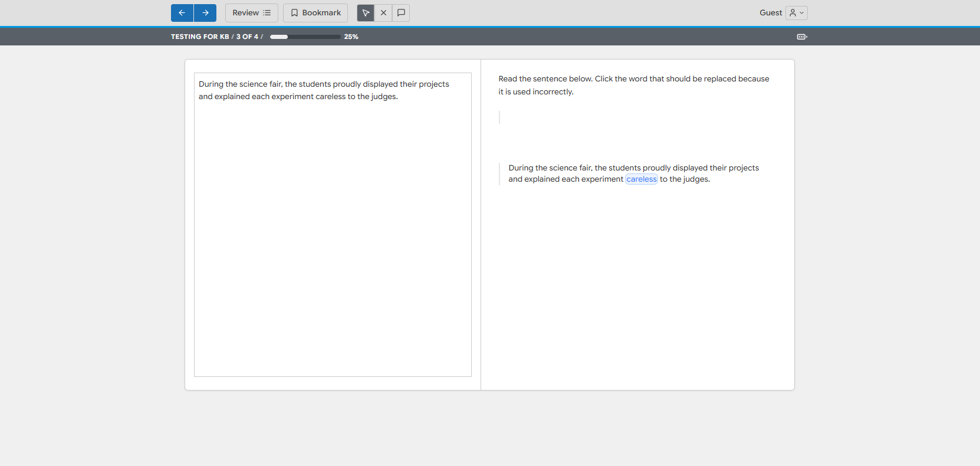Advance to next question with forward arrow
980x466 pixels.
[205, 13]
